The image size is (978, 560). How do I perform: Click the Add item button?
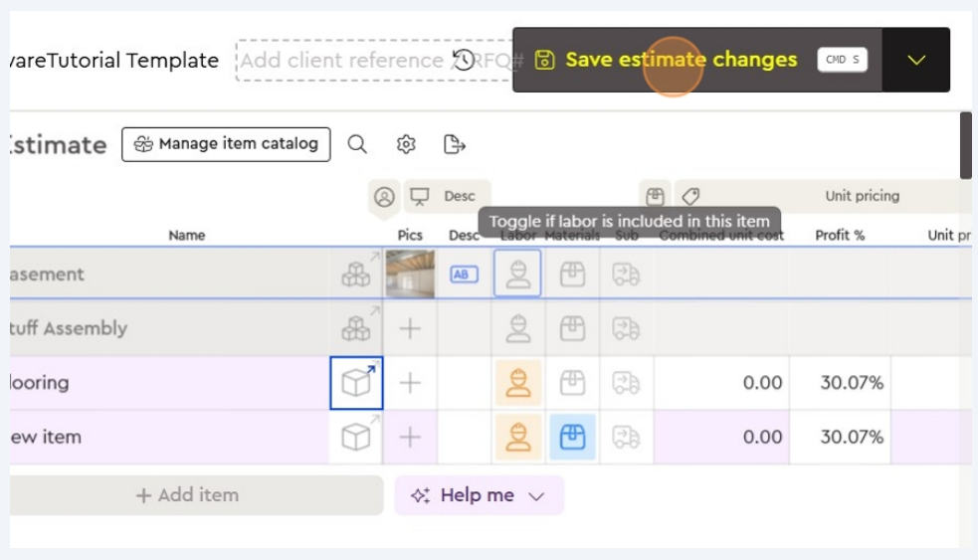187,495
